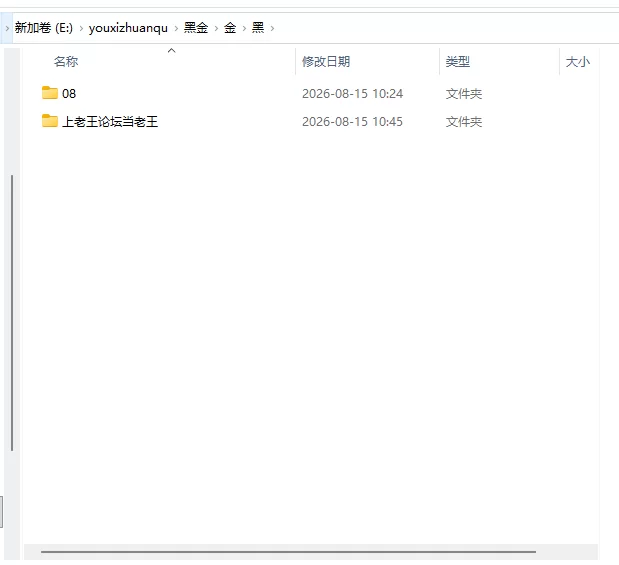Select the folder name text 08

tap(69, 94)
